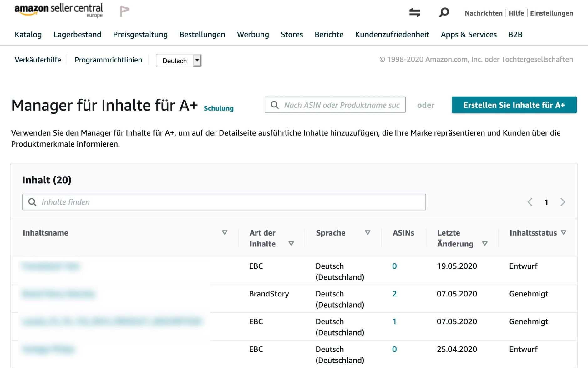Open the Kundenzufriedenheit menu
The image size is (588, 368).
392,34
